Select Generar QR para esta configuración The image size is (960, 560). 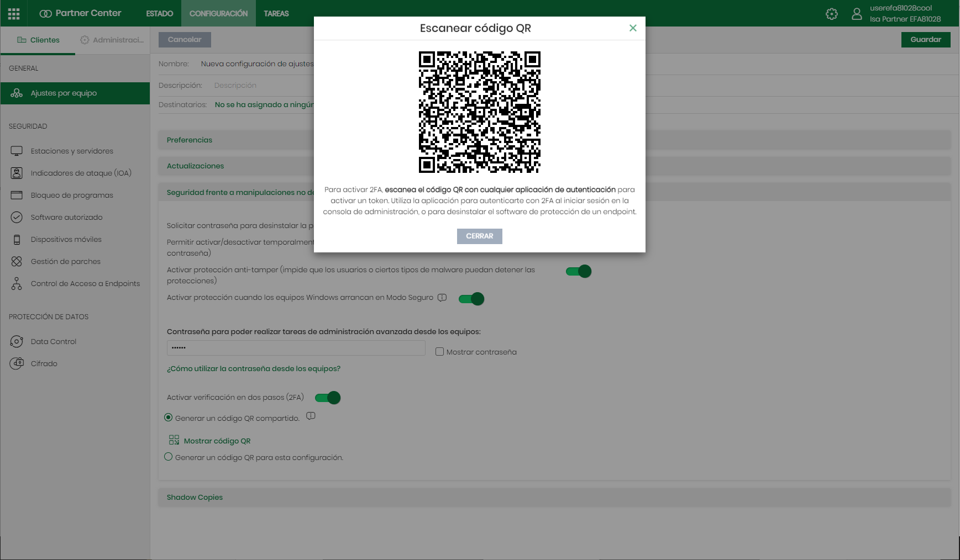[x=168, y=457]
